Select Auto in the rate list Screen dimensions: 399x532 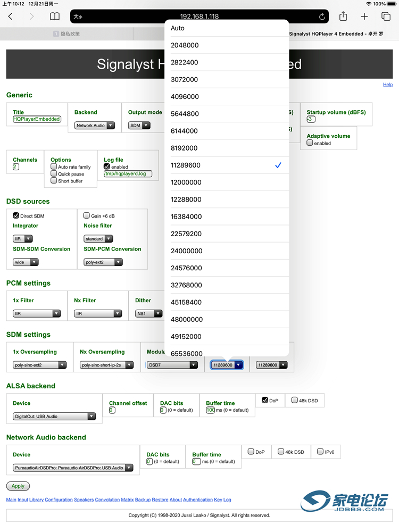(x=227, y=28)
